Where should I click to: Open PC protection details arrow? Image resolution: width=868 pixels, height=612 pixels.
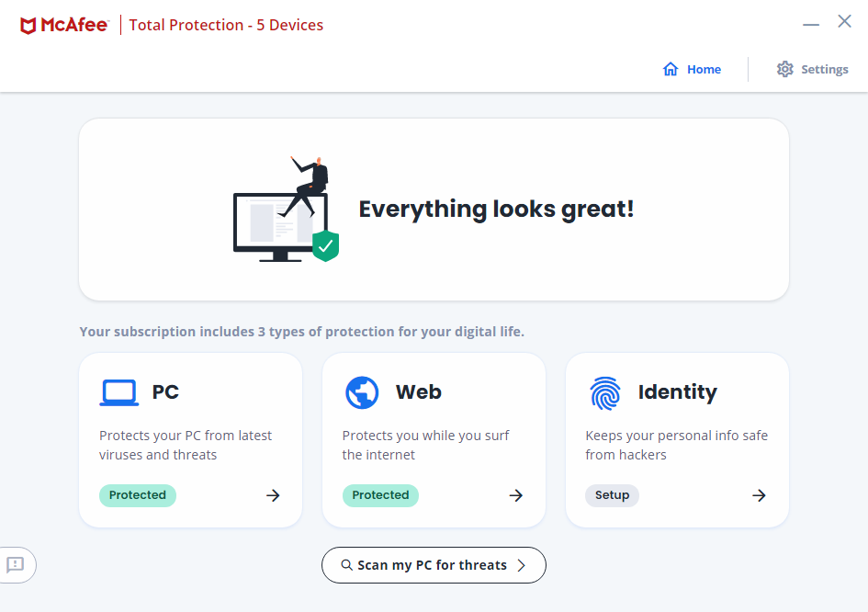point(273,495)
